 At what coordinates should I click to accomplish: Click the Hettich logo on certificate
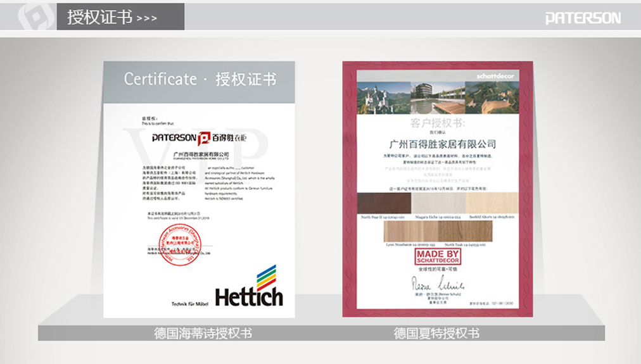pyautogui.click(x=249, y=286)
